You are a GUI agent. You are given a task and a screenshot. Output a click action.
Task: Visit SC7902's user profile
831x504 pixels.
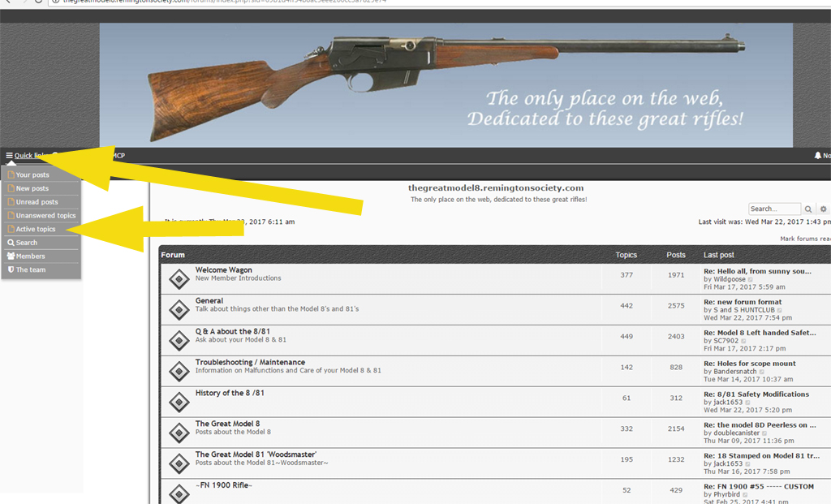[726, 341]
